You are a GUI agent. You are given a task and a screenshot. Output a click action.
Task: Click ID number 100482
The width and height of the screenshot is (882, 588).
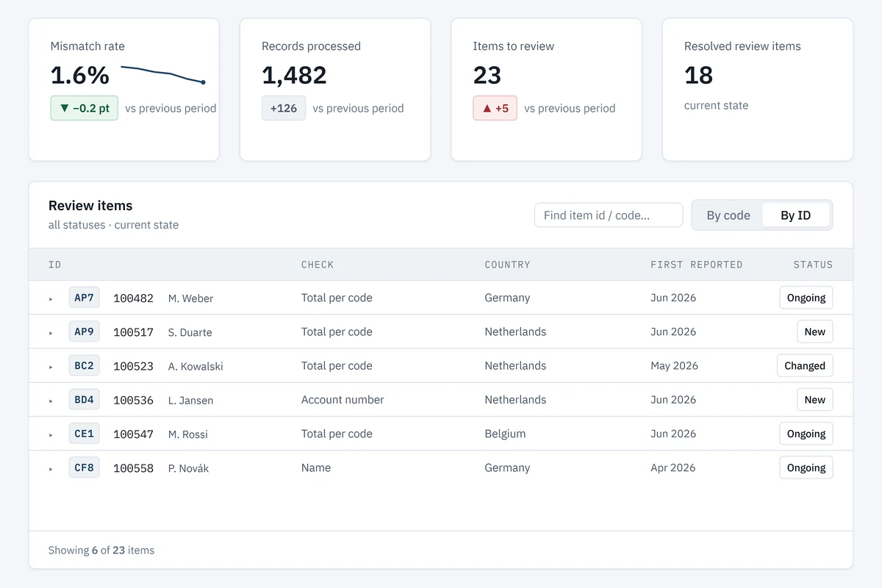[x=133, y=298]
